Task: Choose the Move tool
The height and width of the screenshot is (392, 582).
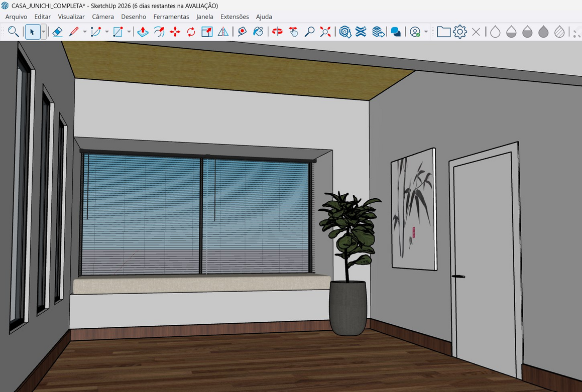Action: click(175, 32)
